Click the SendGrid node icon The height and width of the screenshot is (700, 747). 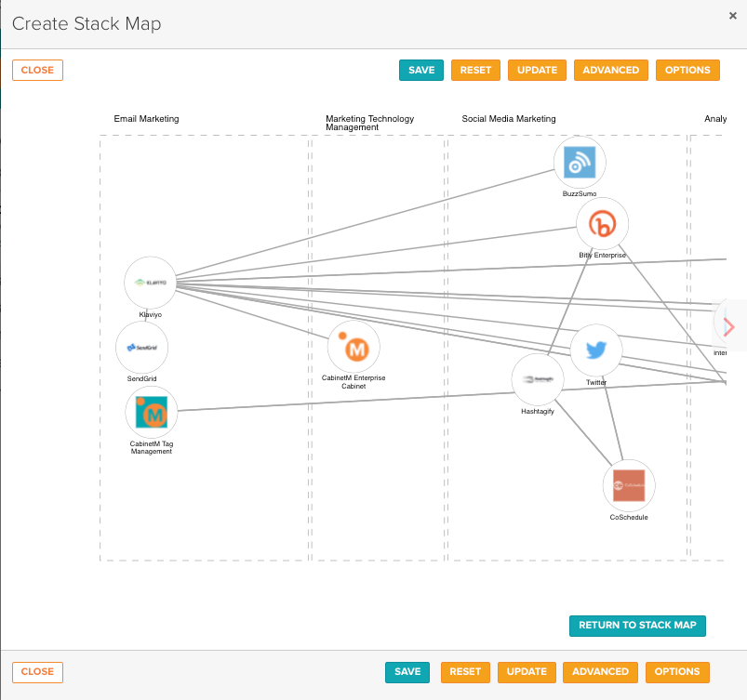pos(142,348)
